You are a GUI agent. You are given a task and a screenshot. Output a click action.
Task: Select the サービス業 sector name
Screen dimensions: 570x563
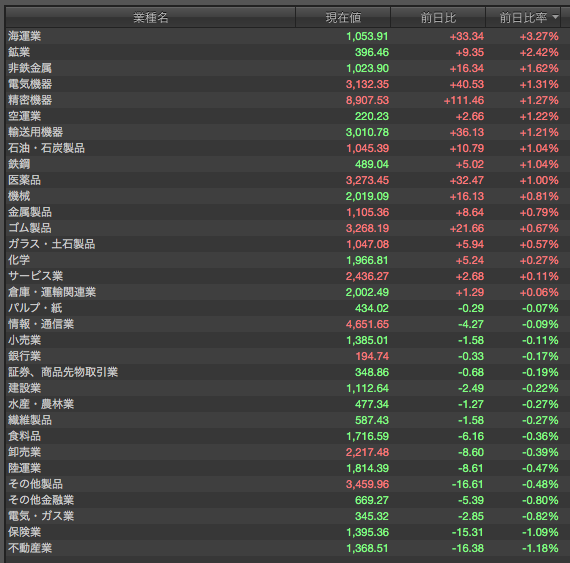point(36,276)
